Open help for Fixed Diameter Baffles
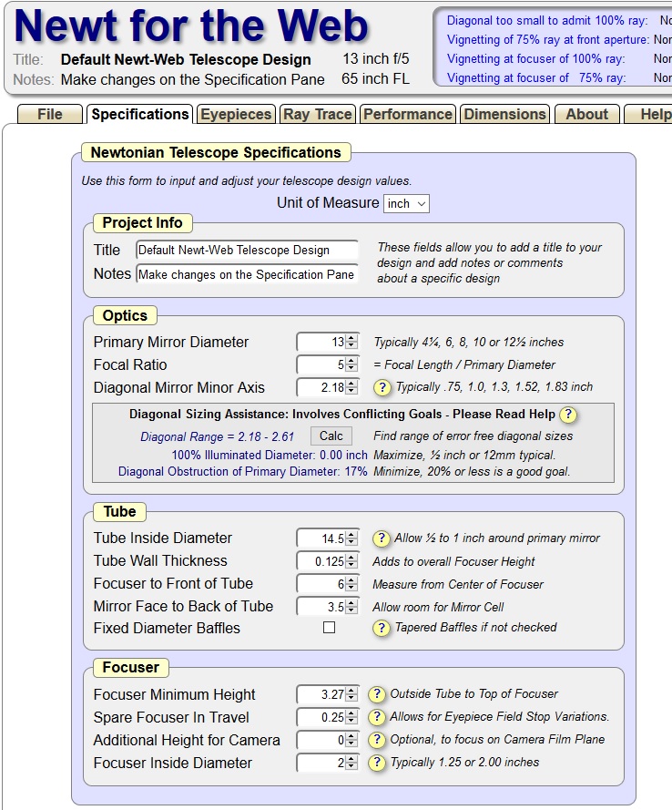The width and height of the screenshot is (672, 810). pyautogui.click(x=381, y=628)
